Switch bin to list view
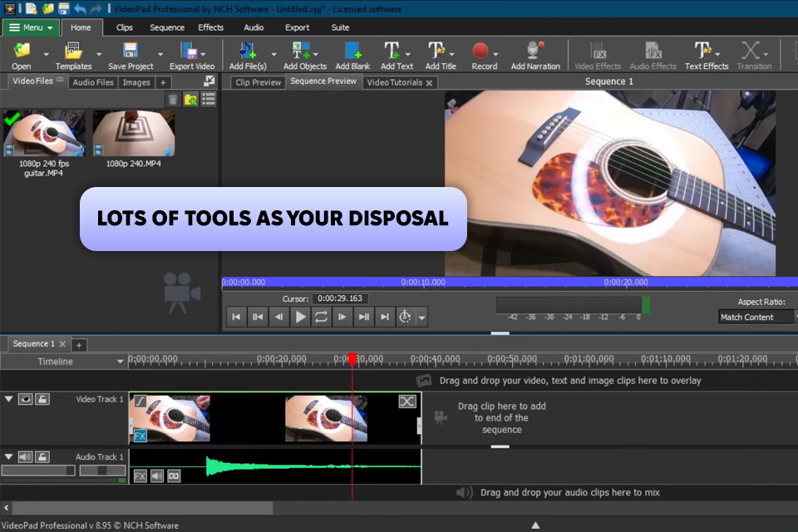The image size is (798, 532). tap(209, 99)
